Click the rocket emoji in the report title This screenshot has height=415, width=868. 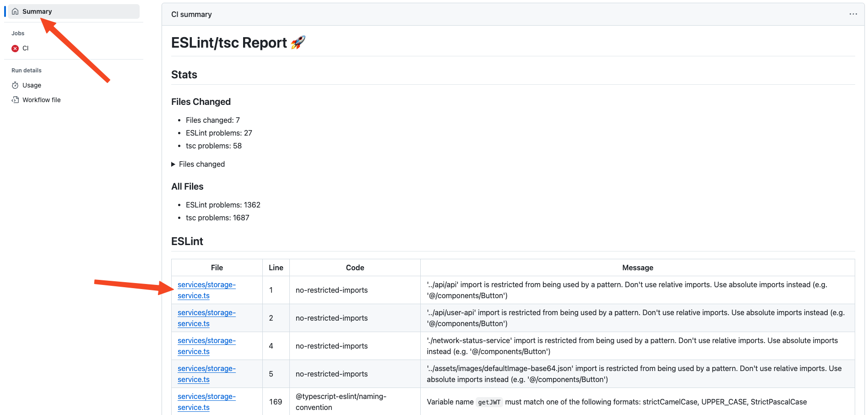pos(298,43)
